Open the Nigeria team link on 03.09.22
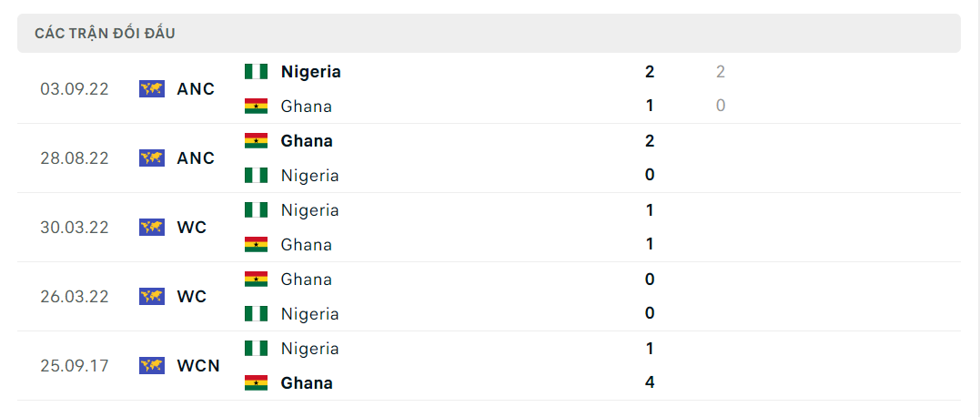The height and width of the screenshot is (417, 980). tap(310, 72)
